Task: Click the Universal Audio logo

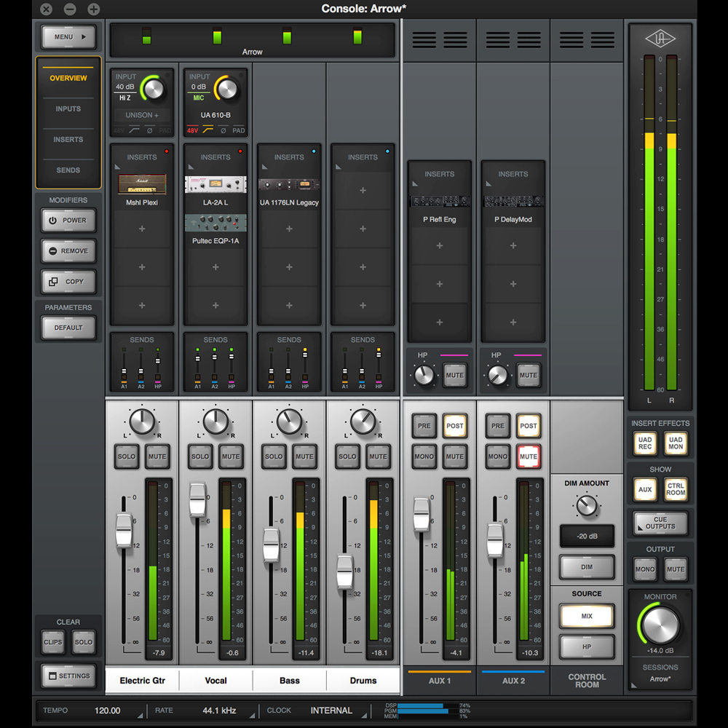Action: [661, 38]
